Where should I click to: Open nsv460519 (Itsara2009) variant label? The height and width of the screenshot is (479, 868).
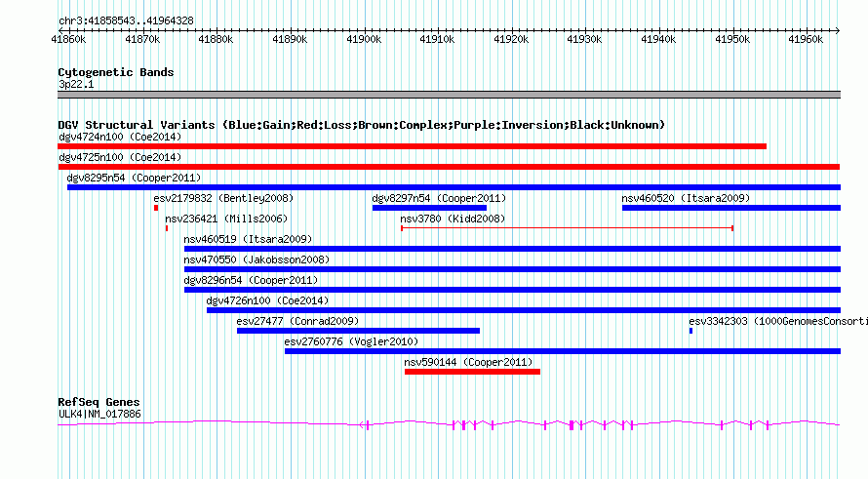point(248,239)
